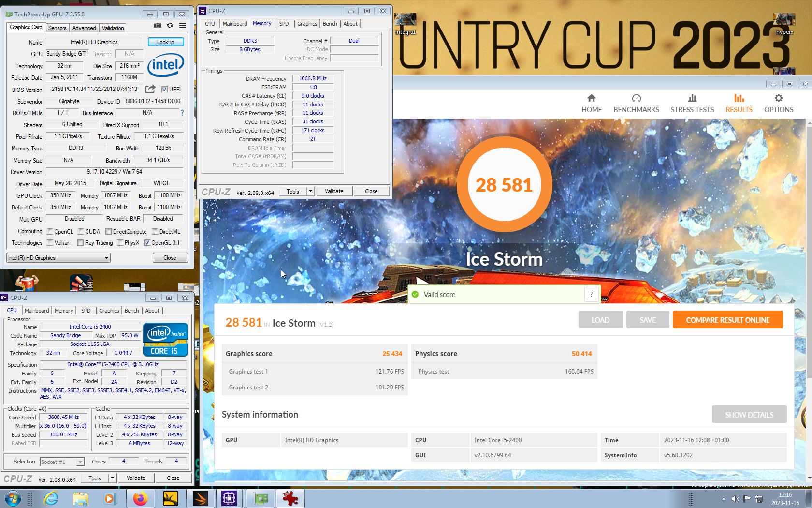
Task: Open 3DMark STRESS TESTS section
Action: click(x=692, y=104)
